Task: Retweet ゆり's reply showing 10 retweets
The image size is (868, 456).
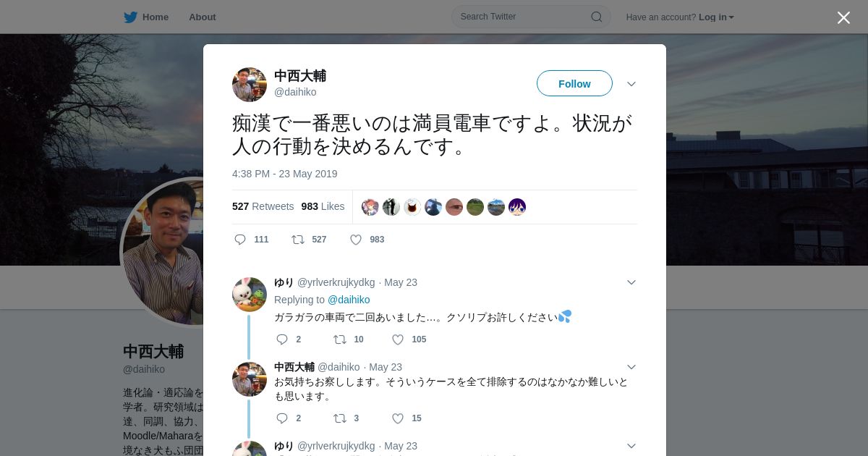Action: (340, 339)
